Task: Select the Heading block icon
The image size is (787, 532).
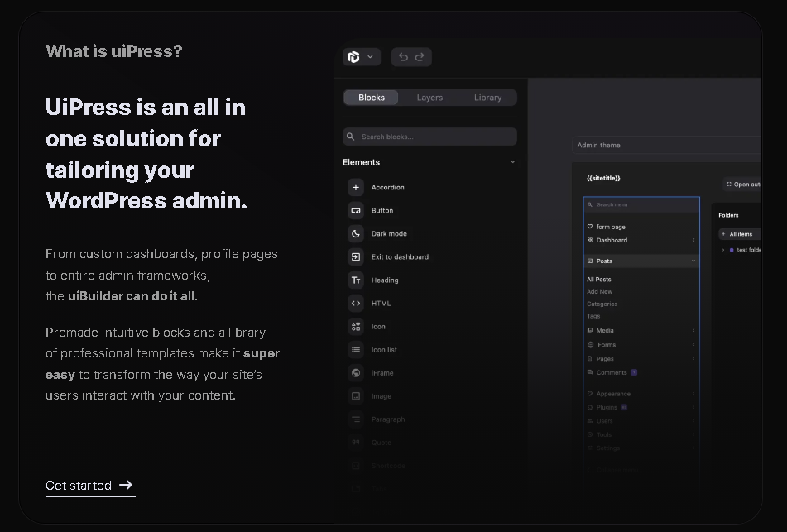Action: 356,280
